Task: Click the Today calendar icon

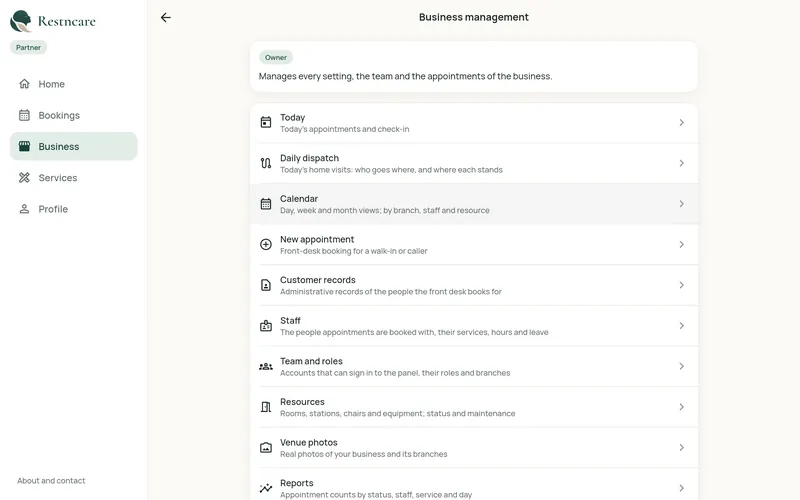Action: [266, 122]
